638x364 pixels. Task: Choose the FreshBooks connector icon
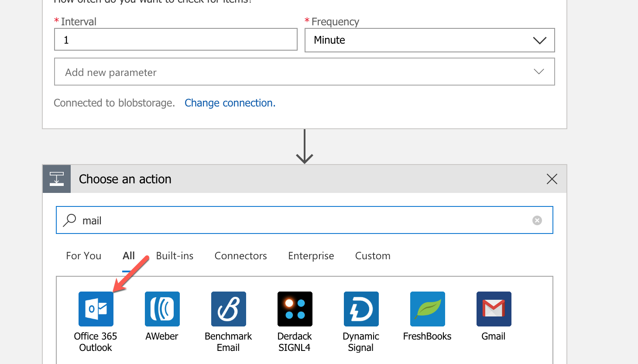coord(428,309)
